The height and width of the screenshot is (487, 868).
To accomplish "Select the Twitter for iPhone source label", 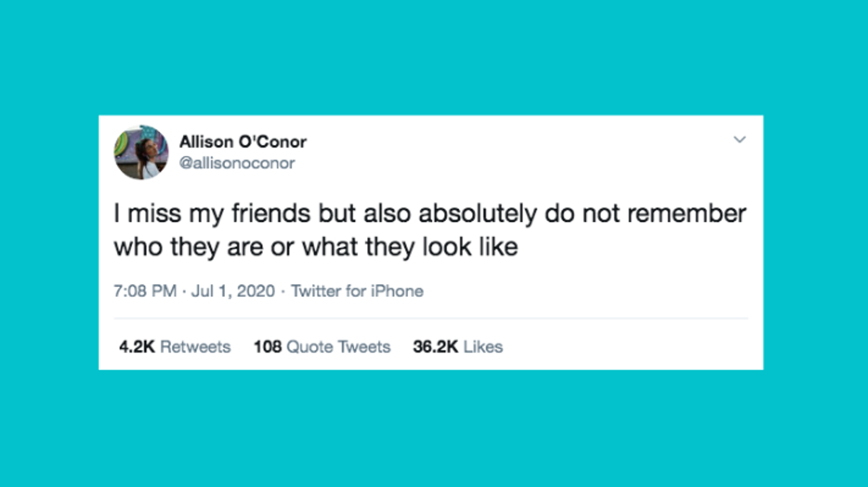I will pyautogui.click(x=357, y=290).
